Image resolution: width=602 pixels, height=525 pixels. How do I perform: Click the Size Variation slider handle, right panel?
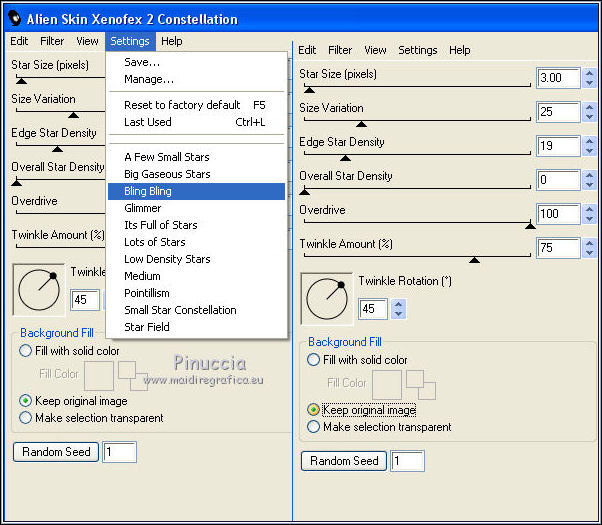coord(361,124)
